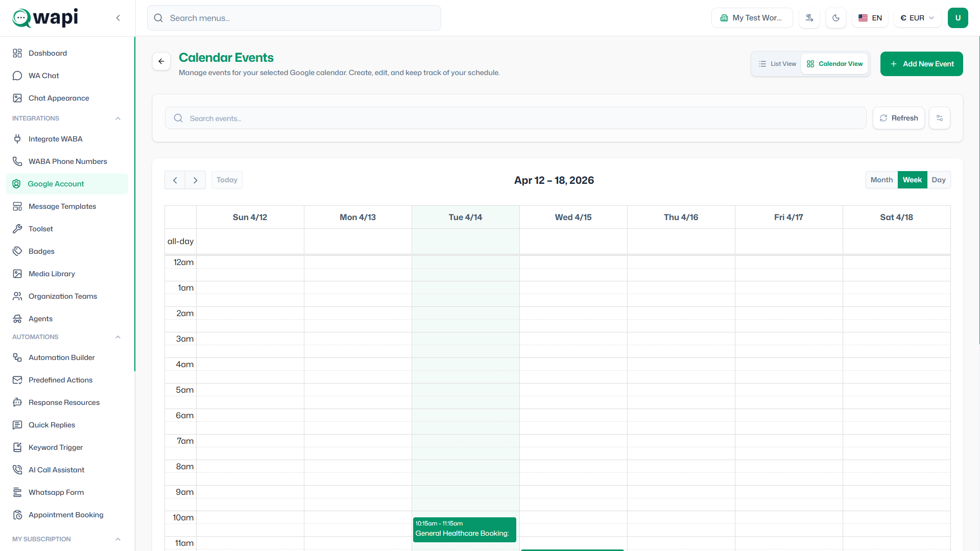The height and width of the screenshot is (551, 980).
Task: Click the Predefined Actions icon
Action: click(x=17, y=380)
